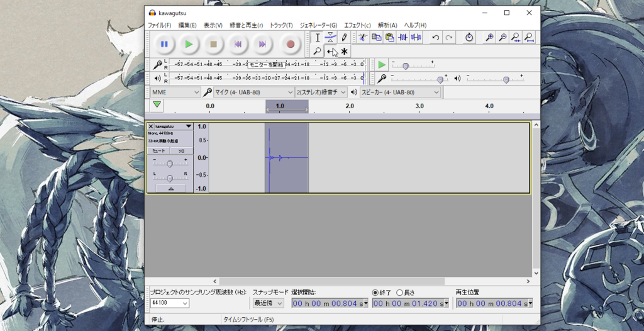The height and width of the screenshot is (331, 644).
Task: Open the マイク (4- UAB-80) recording device dropdown
Action: pyautogui.click(x=254, y=92)
